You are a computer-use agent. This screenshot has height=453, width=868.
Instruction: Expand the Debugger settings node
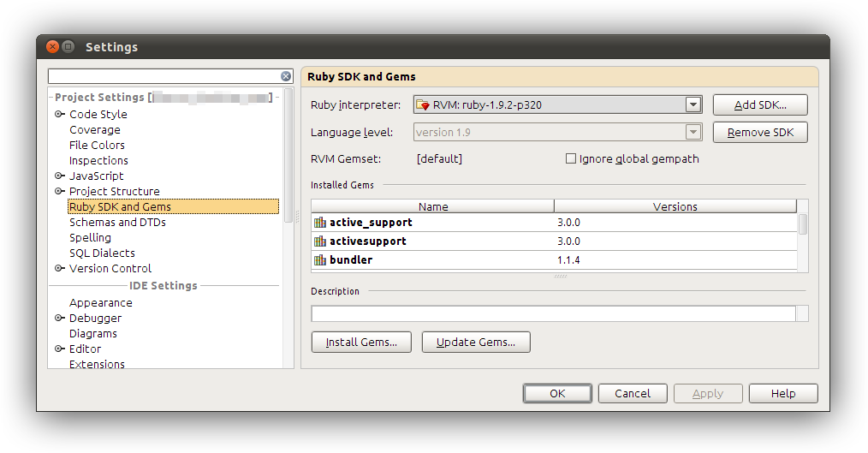(60, 319)
